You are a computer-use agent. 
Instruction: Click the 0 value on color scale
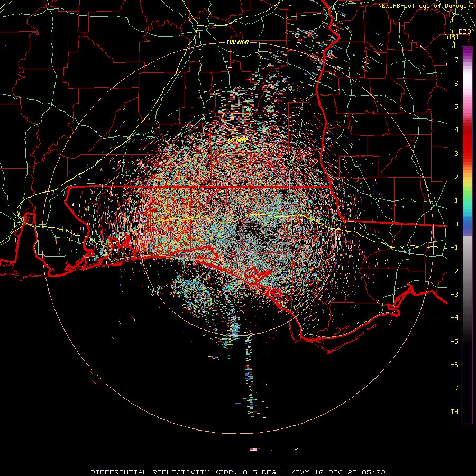coord(456,224)
